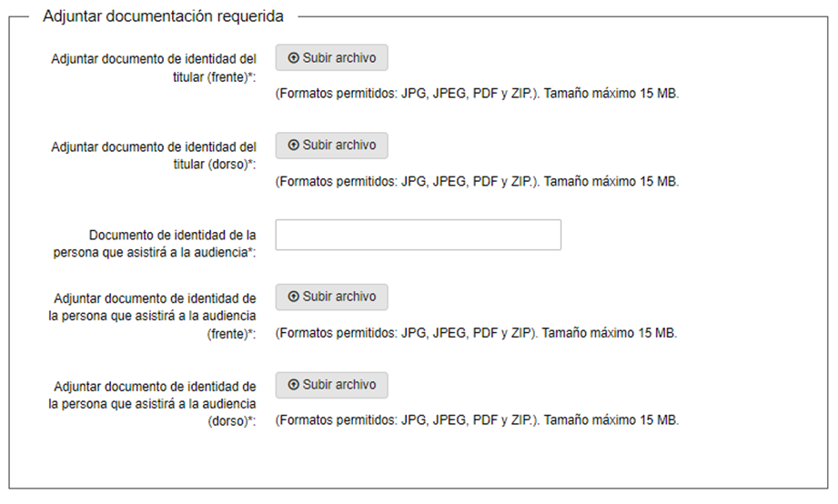The height and width of the screenshot is (504, 838).
Task: Click upload arrow icon for audiencia (frente)
Action: click(x=293, y=296)
